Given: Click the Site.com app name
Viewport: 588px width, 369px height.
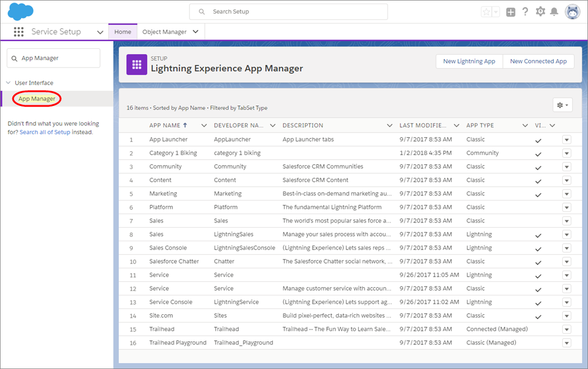Looking at the screenshot, I should coord(161,315).
